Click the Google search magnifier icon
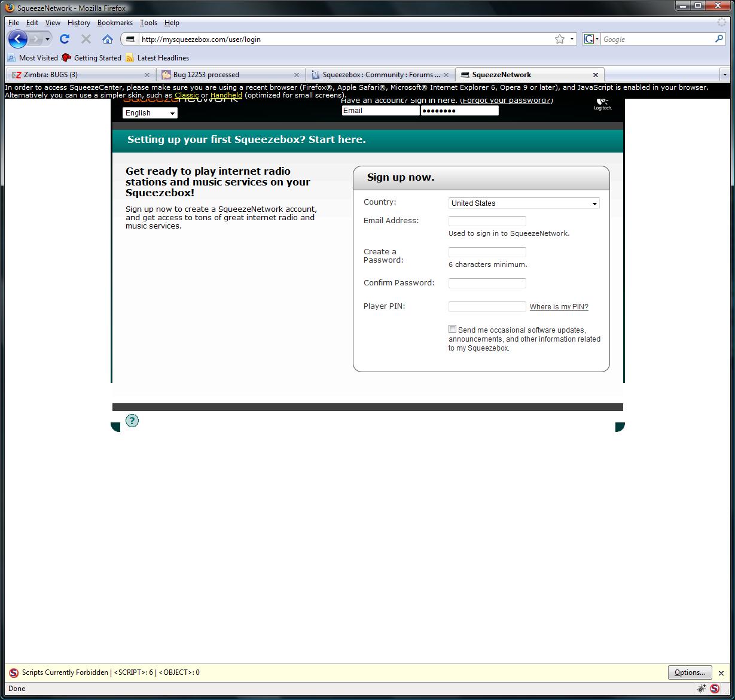This screenshot has height=700, width=735. click(x=719, y=39)
